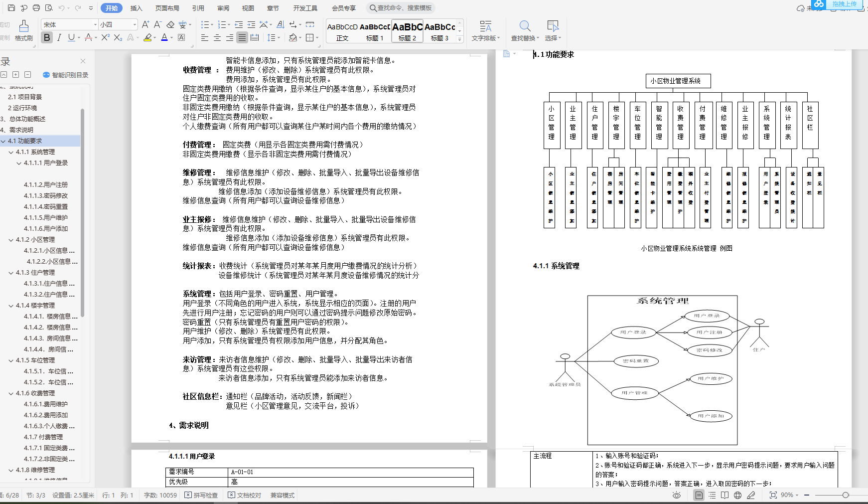
Task: Click the 拖拽上传 cloud upload button
Action: point(838,4)
